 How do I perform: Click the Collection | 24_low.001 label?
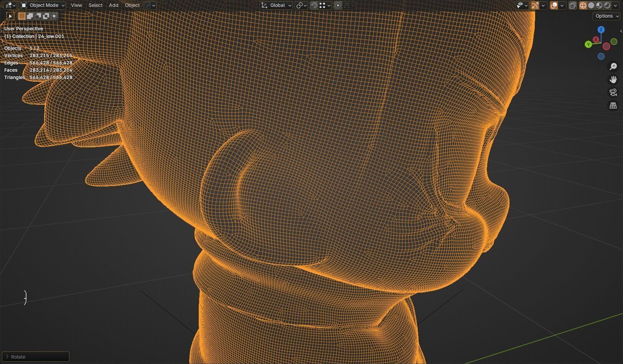(34, 36)
